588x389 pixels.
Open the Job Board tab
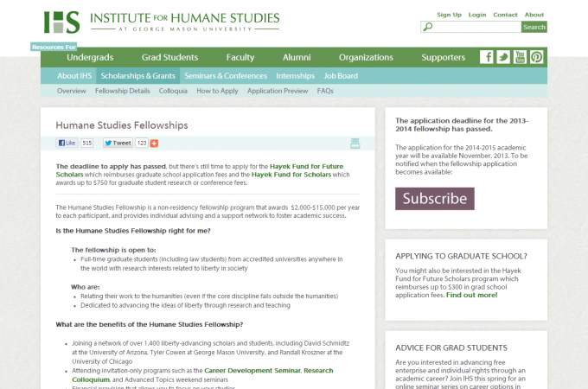coord(341,76)
